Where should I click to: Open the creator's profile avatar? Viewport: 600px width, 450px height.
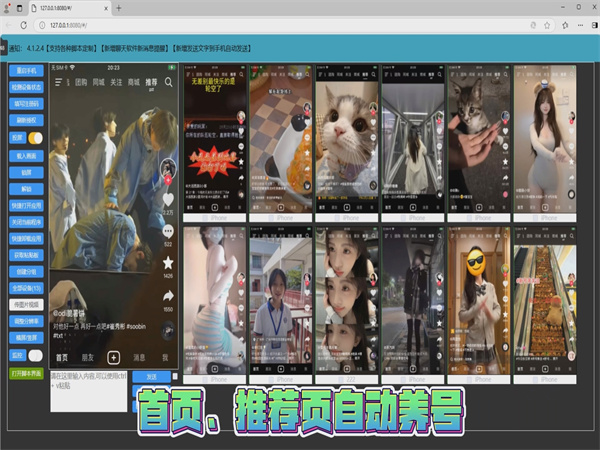pos(168,164)
